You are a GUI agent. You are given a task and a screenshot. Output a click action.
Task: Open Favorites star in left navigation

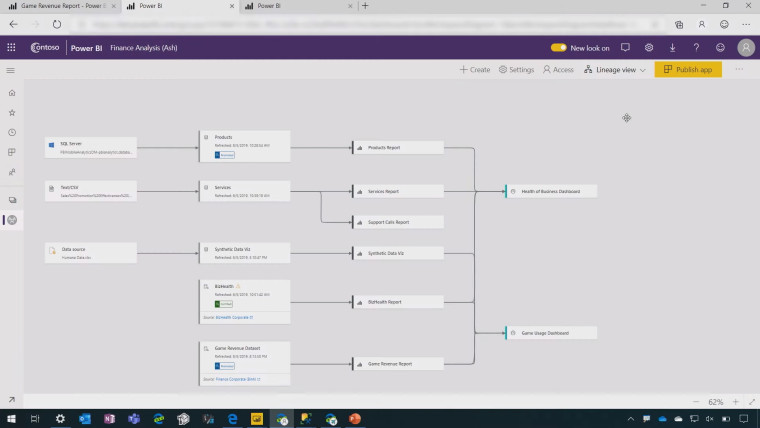click(x=12, y=112)
